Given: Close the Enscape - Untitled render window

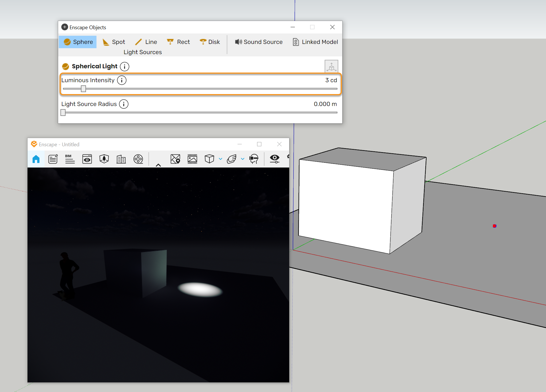Looking at the screenshot, I should (x=279, y=144).
